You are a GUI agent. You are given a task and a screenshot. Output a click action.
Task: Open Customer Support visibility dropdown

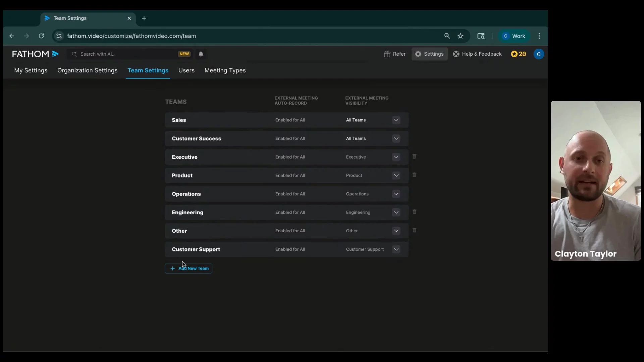pyautogui.click(x=396, y=249)
